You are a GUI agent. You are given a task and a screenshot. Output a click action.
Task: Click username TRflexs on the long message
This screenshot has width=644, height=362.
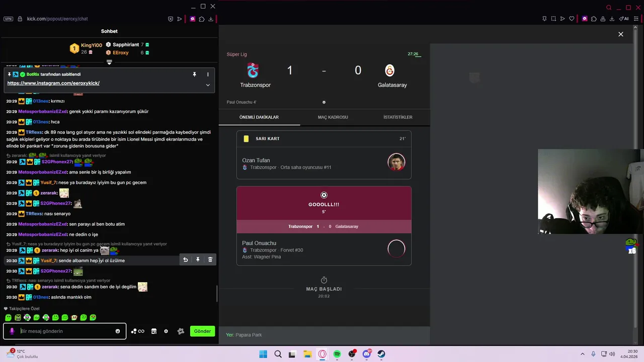(x=34, y=132)
